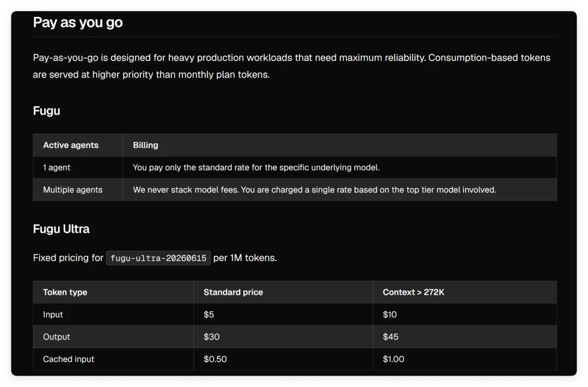Select the Fugu Ultra section heading
The height and width of the screenshot is (387, 588).
[61, 229]
